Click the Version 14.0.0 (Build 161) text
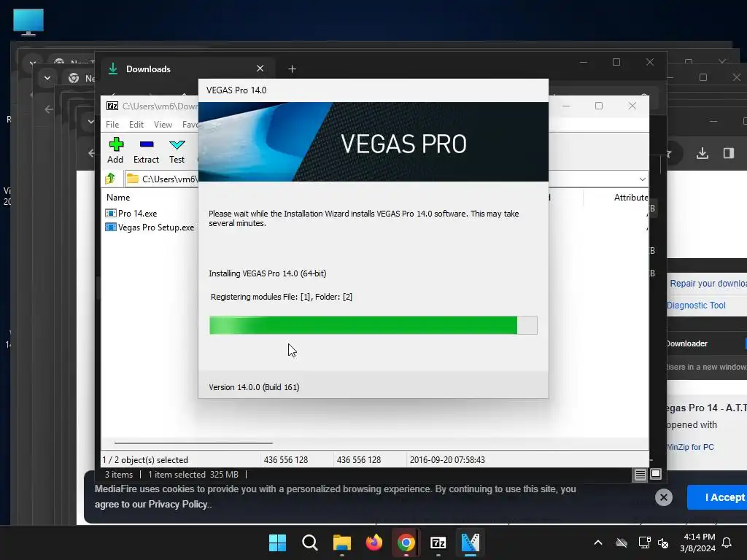Screen dimensions: 747x560 (254, 387)
